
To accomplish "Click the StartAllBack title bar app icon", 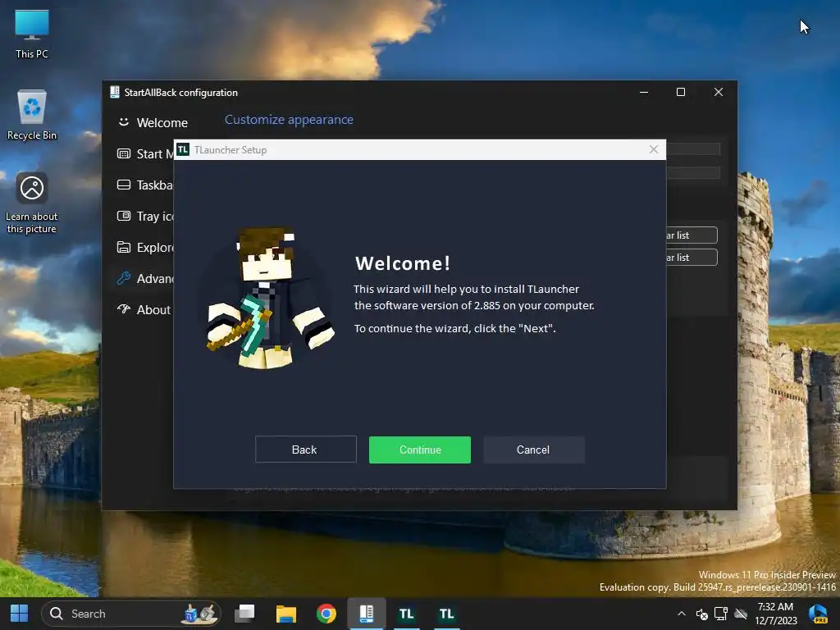I will coord(115,92).
